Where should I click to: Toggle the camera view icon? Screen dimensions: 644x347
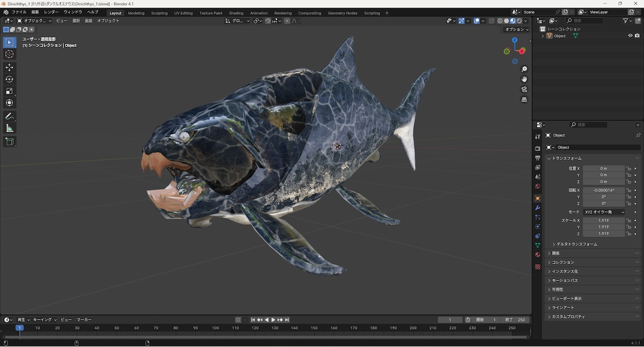524,89
